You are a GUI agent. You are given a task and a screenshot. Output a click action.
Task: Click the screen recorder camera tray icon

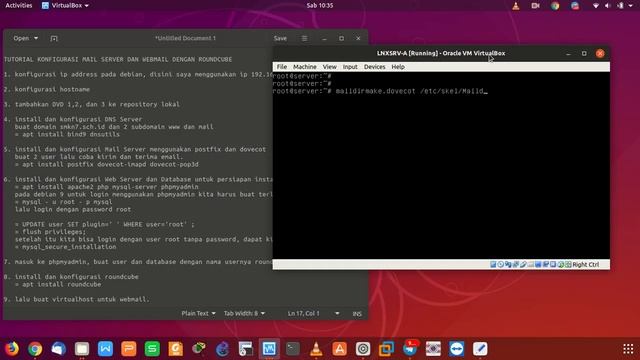[x=536, y=6]
